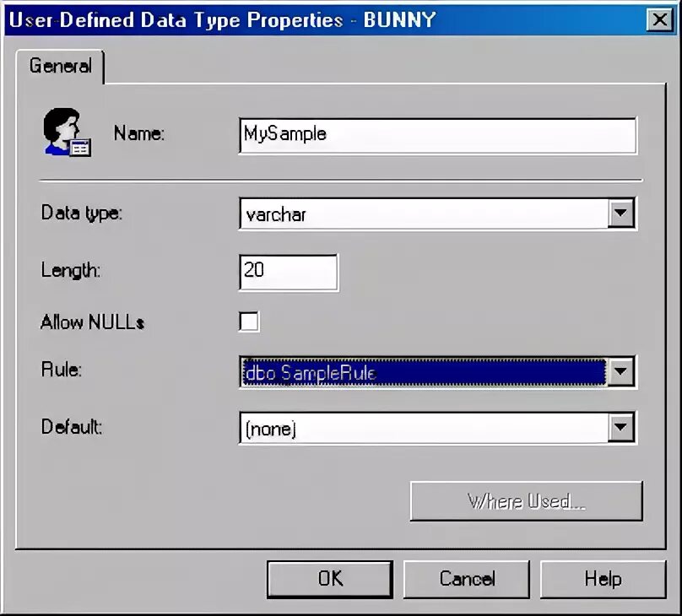Close the Properties dialog window

tap(659, 19)
